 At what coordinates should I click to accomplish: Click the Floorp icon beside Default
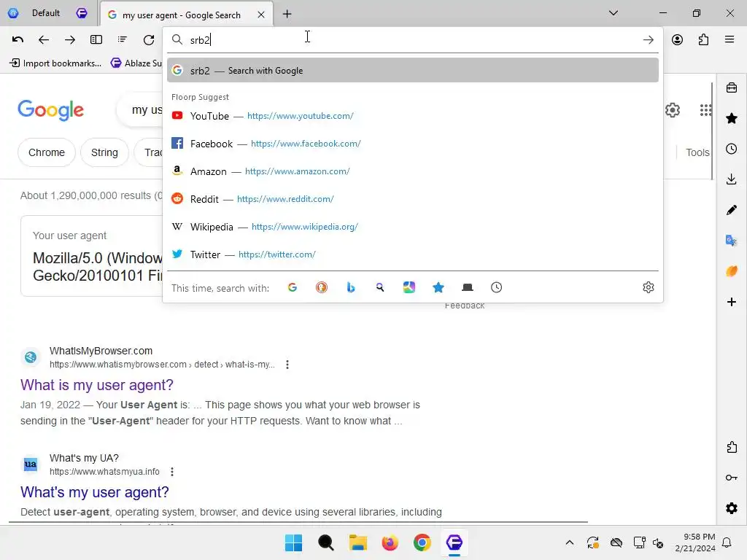point(82,13)
